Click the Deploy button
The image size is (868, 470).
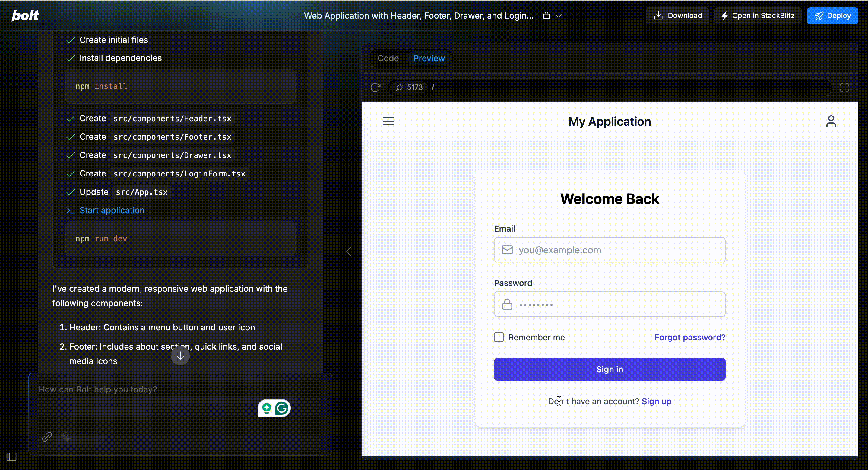click(x=832, y=16)
